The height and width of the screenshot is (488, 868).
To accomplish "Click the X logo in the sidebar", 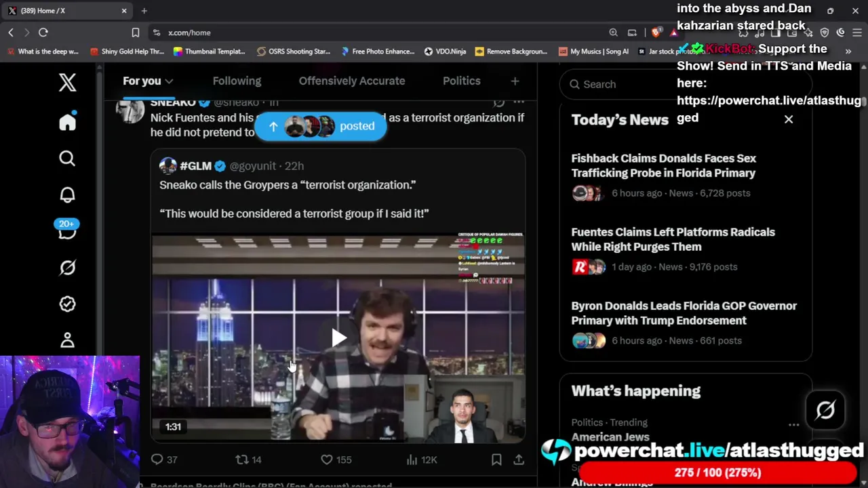I will tap(67, 83).
